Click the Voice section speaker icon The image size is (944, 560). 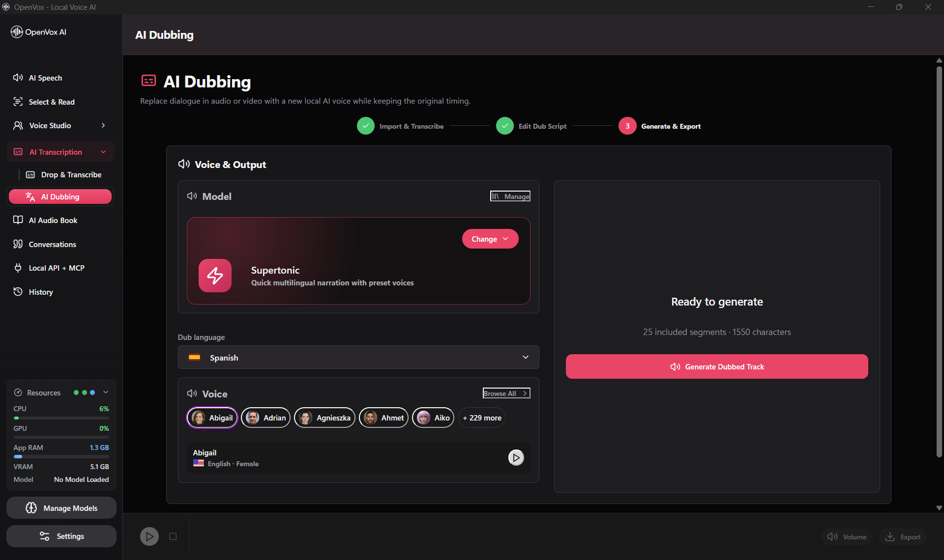click(x=192, y=393)
